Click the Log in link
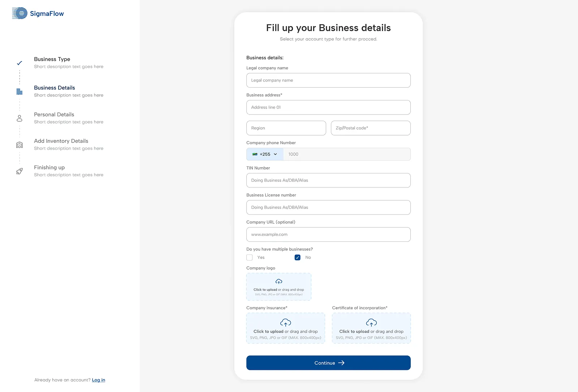Screen dimensions: 578x392 99,380
